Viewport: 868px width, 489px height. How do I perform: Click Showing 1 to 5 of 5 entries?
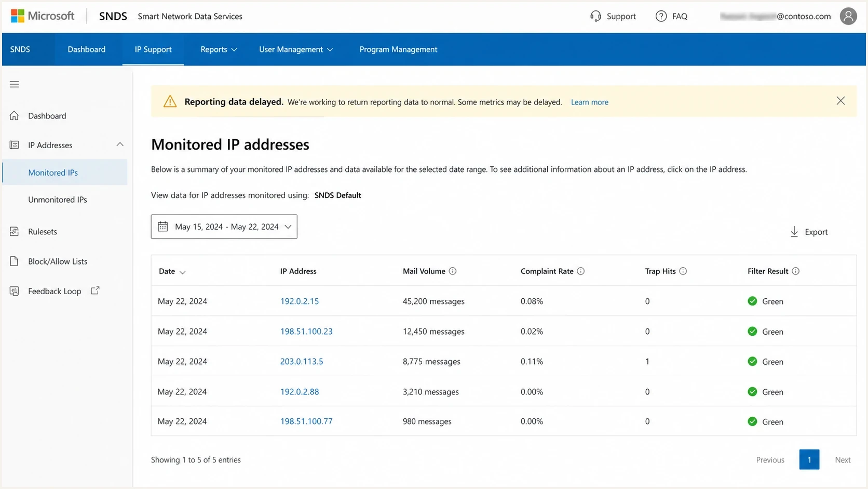click(x=196, y=460)
